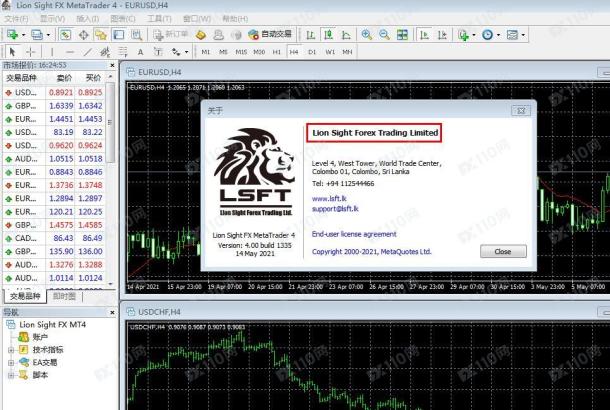Select the GBP row priced 1.6339
The height and width of the screenshot is (410, 610).
click(x=54, y=106)
